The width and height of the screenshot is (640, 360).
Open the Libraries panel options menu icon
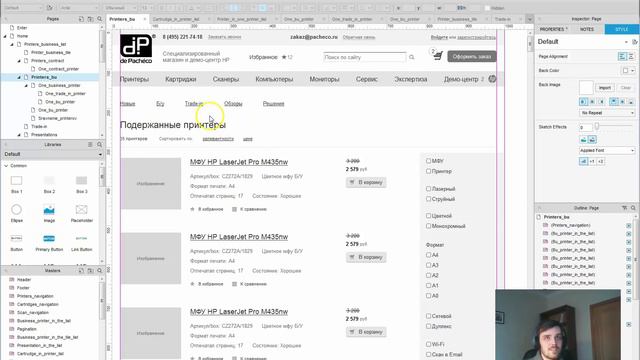[90, 144]
